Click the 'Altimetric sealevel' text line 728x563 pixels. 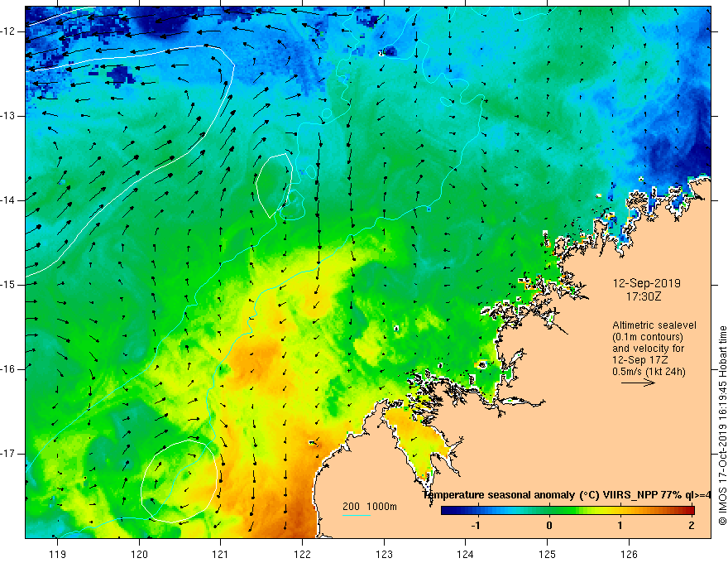[654, 325]
